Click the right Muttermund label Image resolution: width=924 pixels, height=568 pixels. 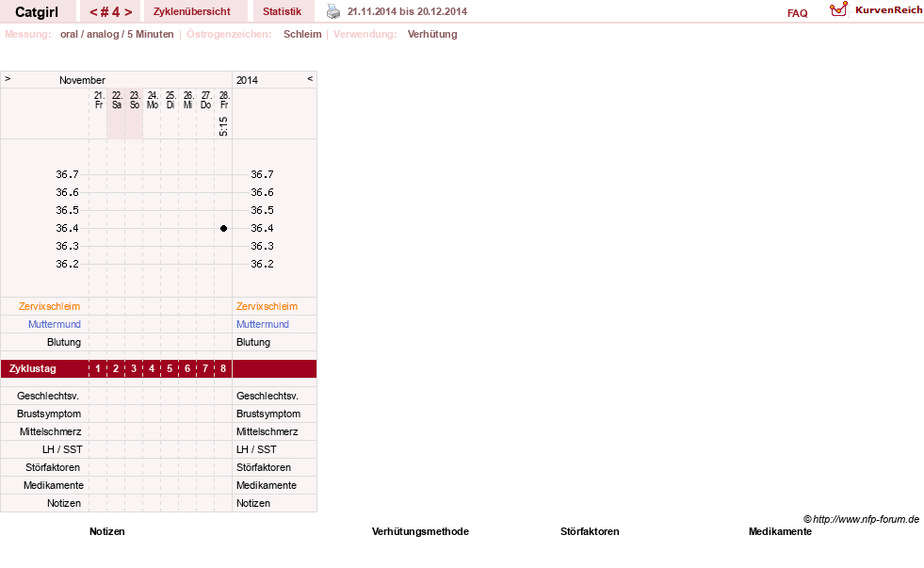tap(263, 324)
